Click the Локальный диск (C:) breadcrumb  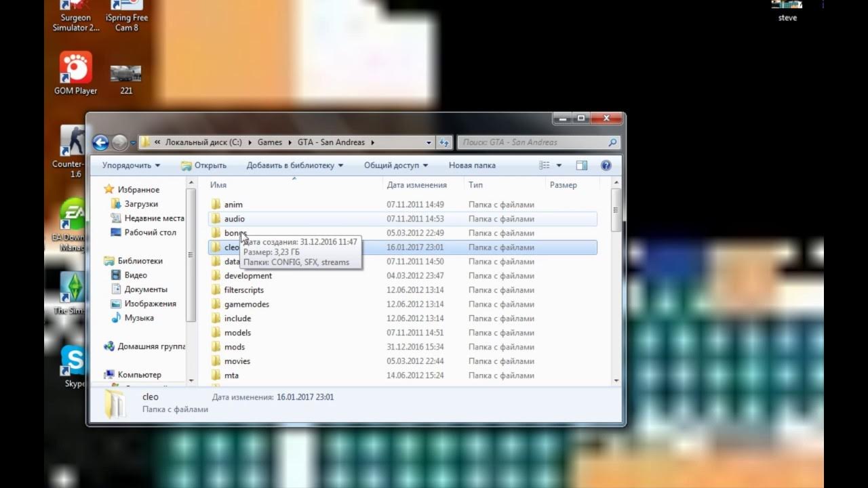[x=203, y=142]
